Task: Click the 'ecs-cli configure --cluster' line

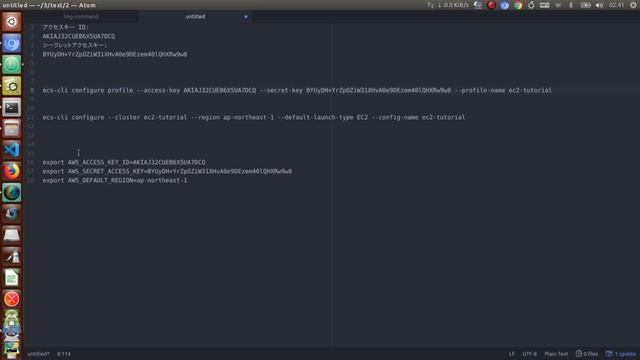Action: click(x=253, y=117)
